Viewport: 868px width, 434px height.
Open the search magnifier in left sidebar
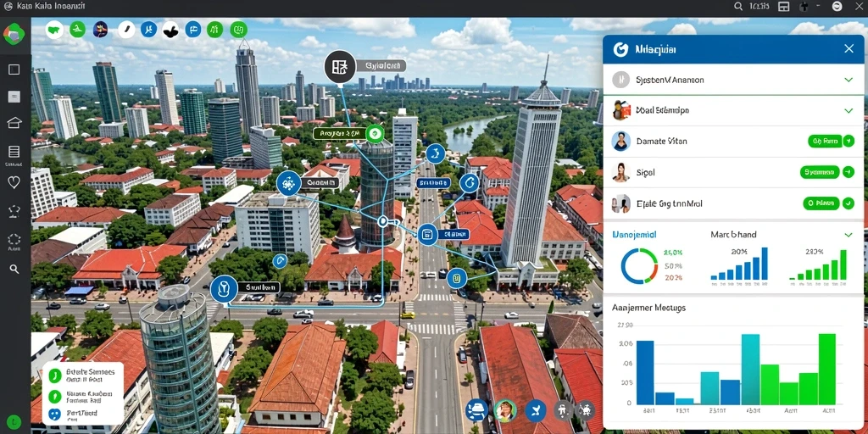point(14,269)
